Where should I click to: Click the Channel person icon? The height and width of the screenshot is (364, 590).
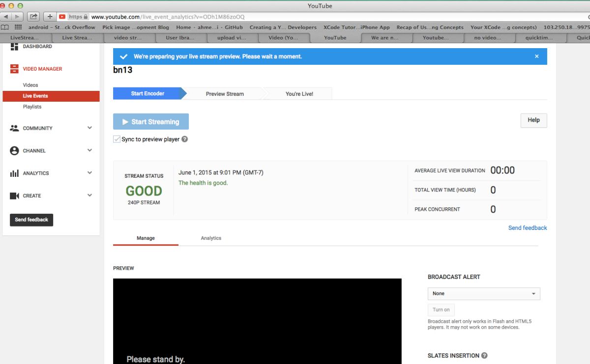(14, 151)
